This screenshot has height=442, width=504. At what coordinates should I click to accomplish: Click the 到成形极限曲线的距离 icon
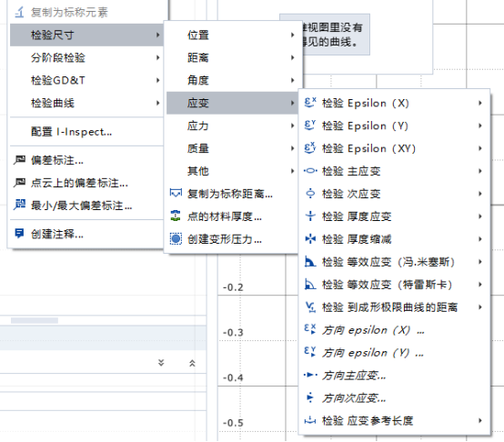point(310,307)
